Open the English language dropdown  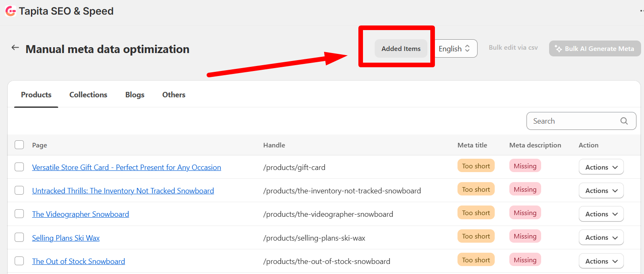tap(455, 49)
